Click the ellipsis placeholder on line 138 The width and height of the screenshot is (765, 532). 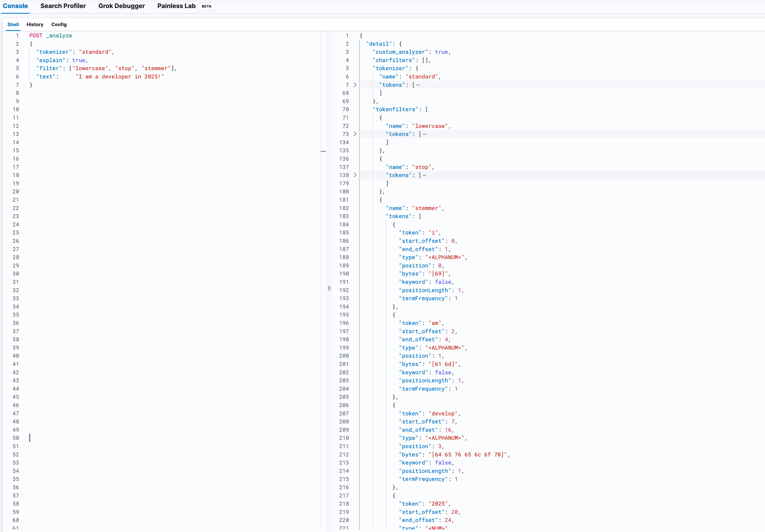click(424, 175)
